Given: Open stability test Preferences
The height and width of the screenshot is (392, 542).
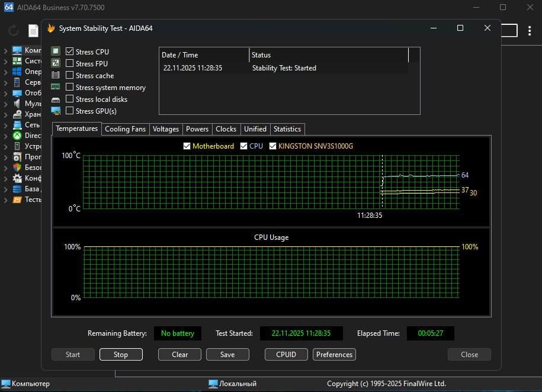Looking at the screenshot, I should tap(334, 354).
